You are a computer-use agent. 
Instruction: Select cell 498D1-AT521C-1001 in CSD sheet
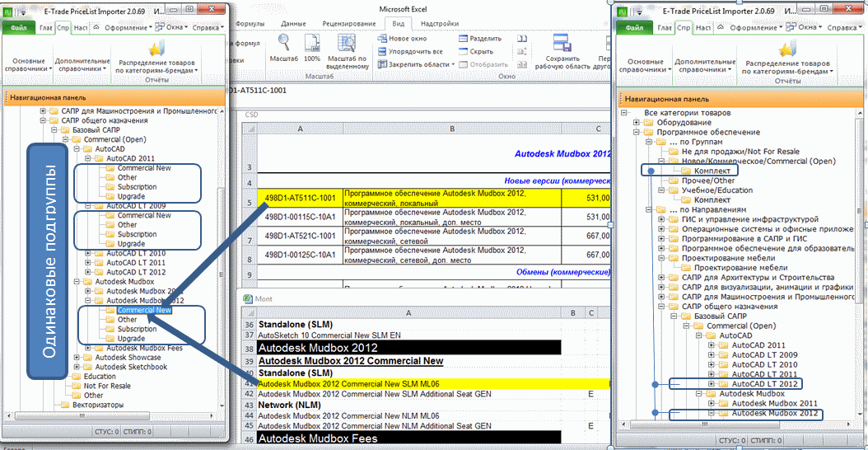(x=300, y=236)
